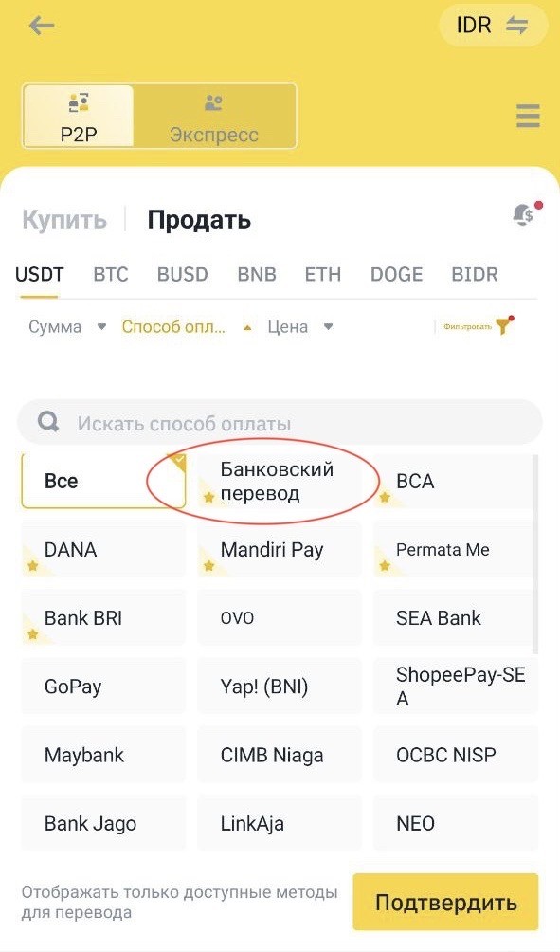560x952 pixels.
Task: Focus the Искать способ оплаты field
Action: pyautogui.click(x=280, y=422)
